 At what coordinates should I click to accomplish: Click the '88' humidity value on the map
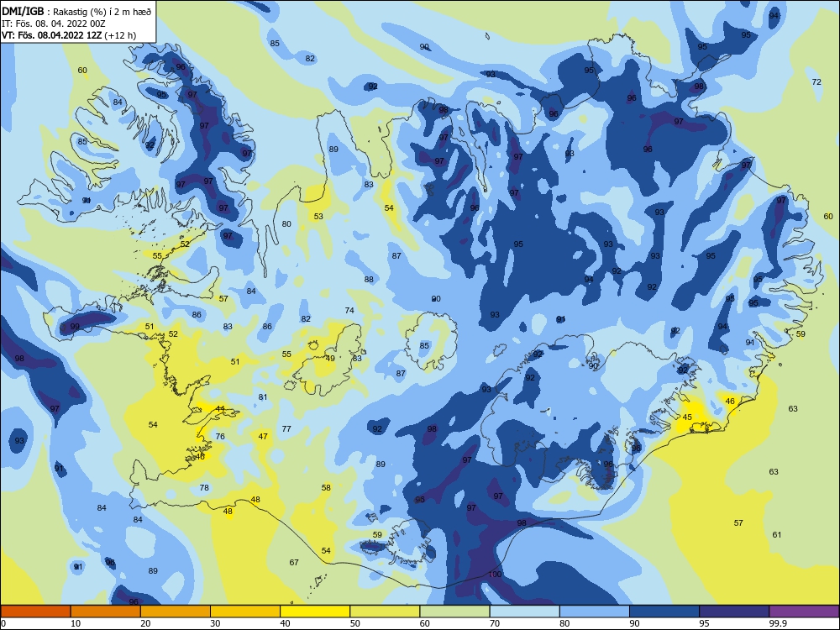point(369,279)
